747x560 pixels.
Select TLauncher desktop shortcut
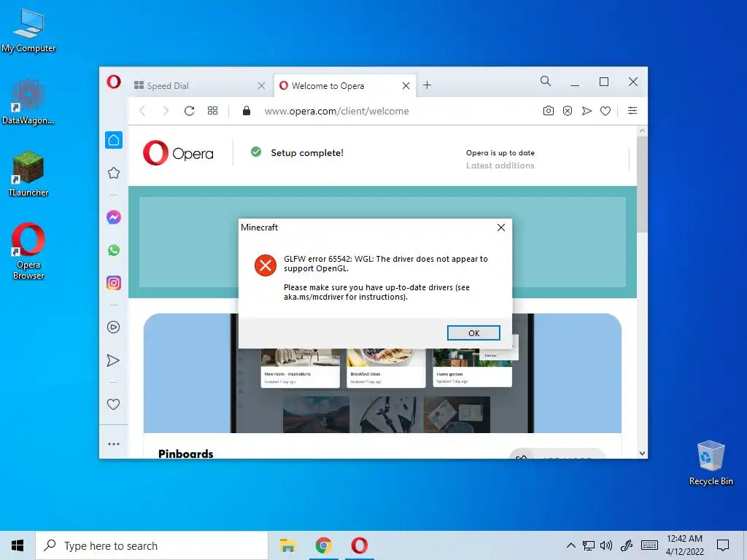point(28,174)
